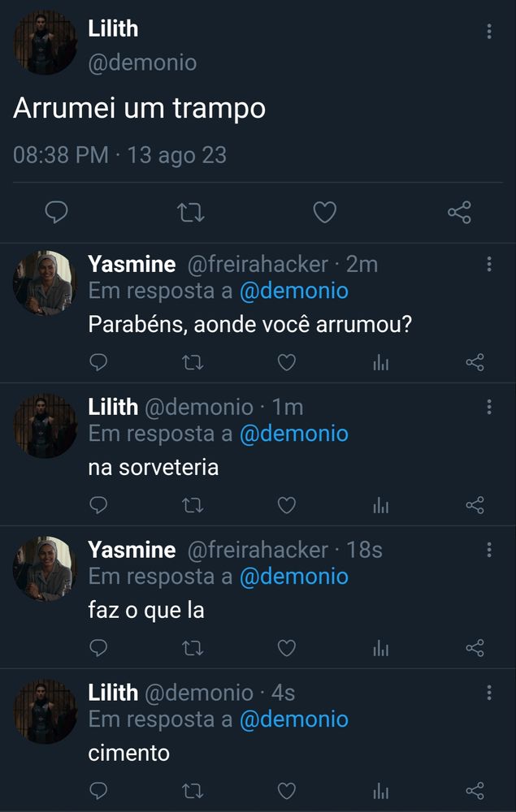This screenshot has width=516, height=812.
Task: Click the tweet timestamp 08:38 PM · 13 ago 23
Action: (x=119, y=154)
